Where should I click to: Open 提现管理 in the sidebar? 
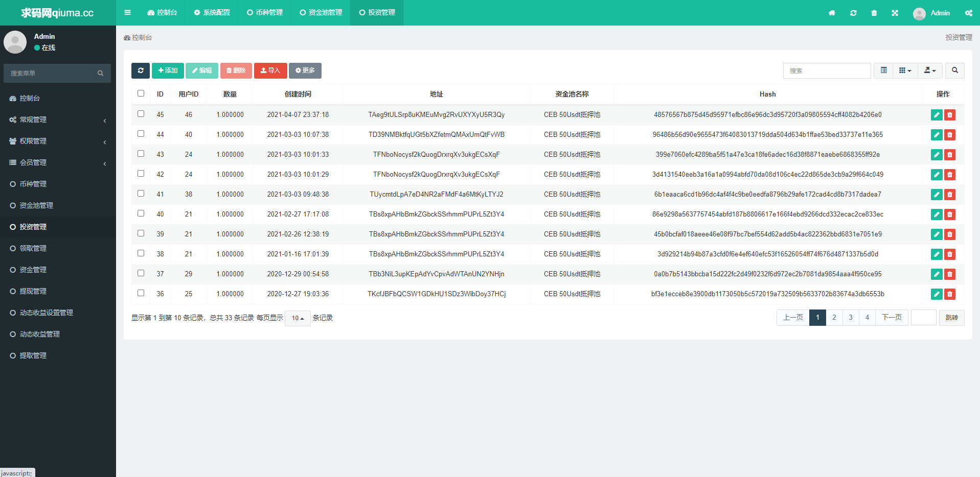(33, 291)
